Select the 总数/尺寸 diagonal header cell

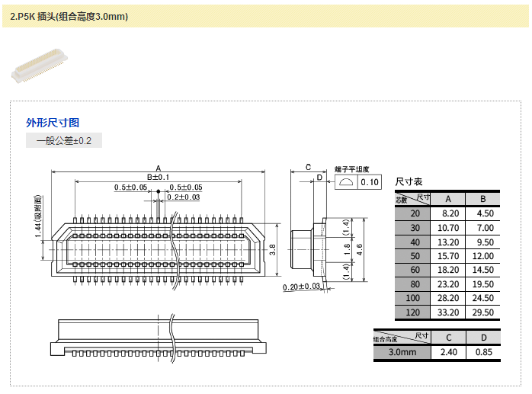412,199
